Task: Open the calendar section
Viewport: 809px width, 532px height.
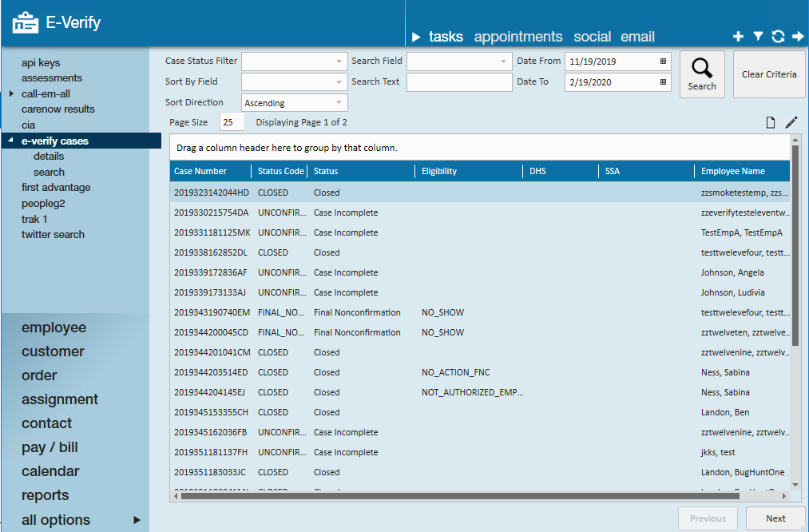Action: click(x=50, y=471)
